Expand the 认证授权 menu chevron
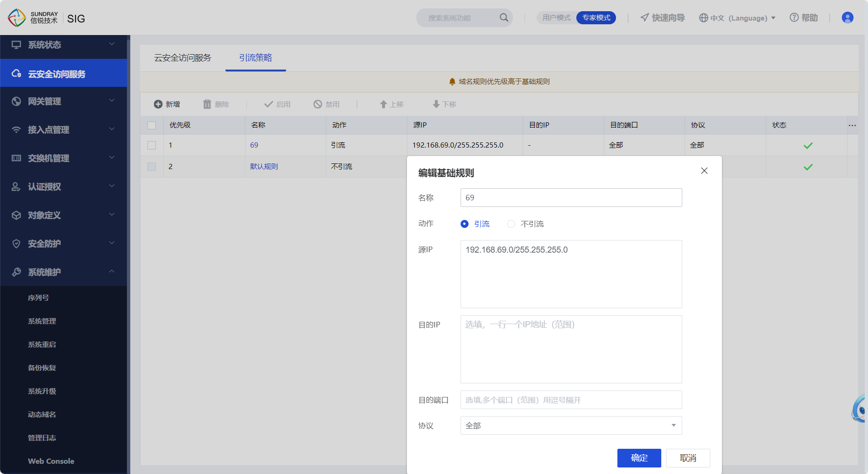The height and width of the screenshot is (474, 868). 112,186
